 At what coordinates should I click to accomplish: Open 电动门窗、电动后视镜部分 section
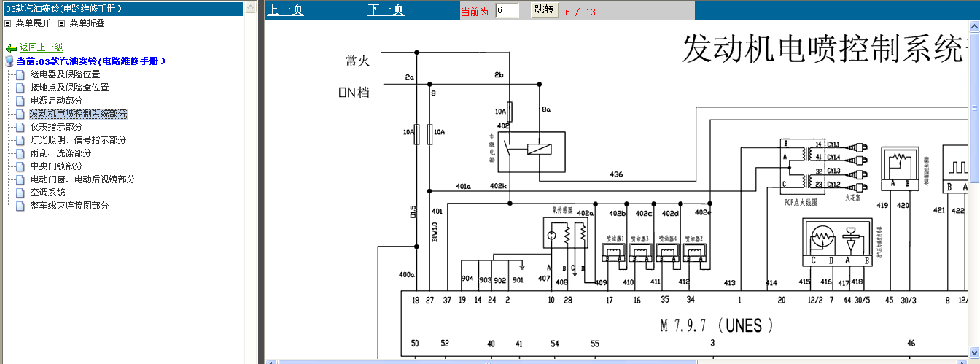point(82,179)
